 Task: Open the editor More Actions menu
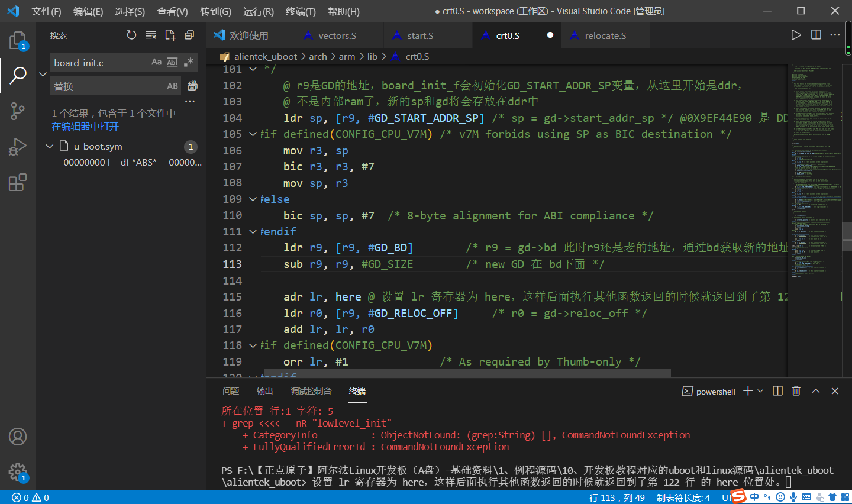click(835, 35)
